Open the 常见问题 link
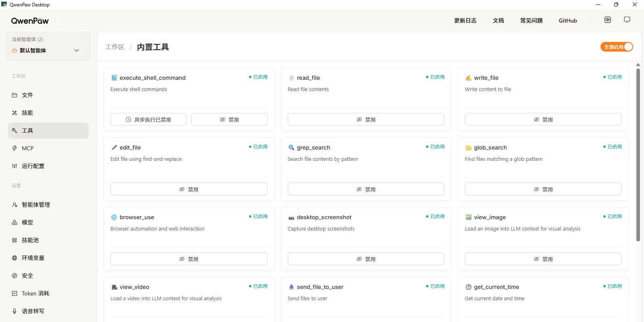This screenshot has width=644, height=322. (531, 21)
